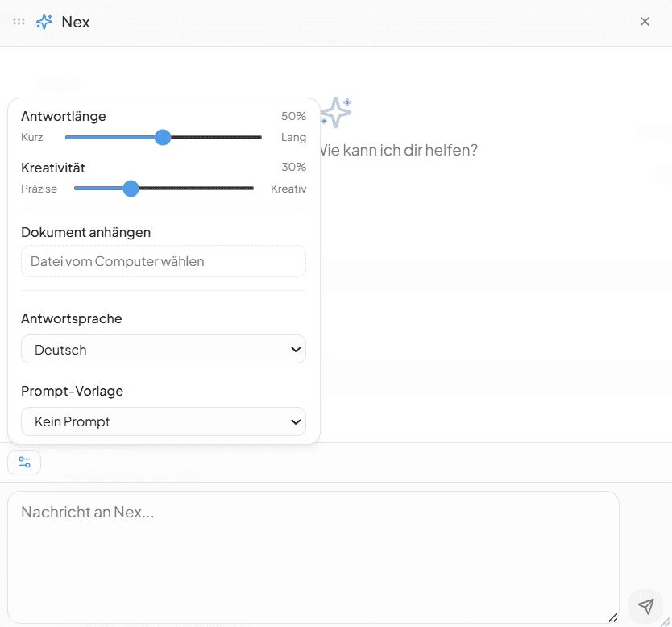
Task: Click the Präzise label beside Kreativität slider
Action: 39,189
